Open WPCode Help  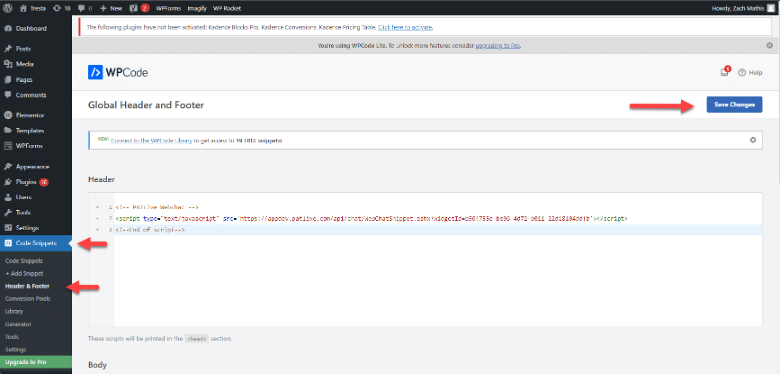point(750,73)
